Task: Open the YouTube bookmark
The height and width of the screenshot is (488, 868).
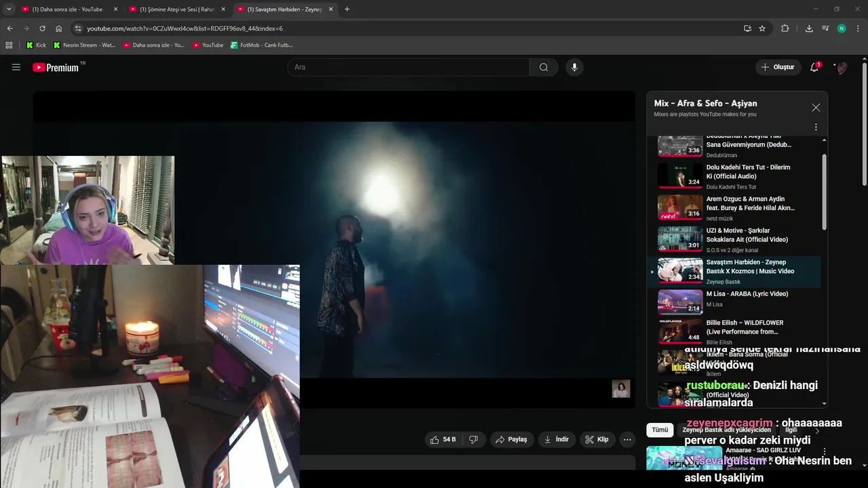Action: click(208, 45)
